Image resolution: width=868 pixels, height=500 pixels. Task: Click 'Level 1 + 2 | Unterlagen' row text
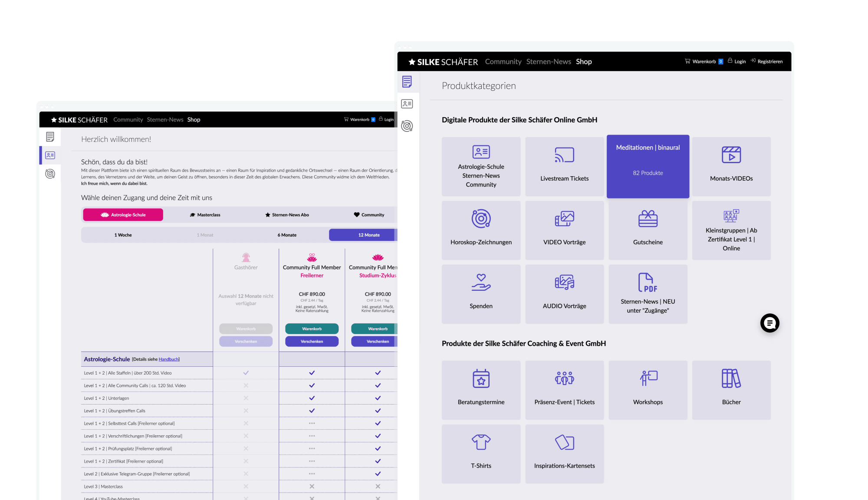click(x=106, y=398)
